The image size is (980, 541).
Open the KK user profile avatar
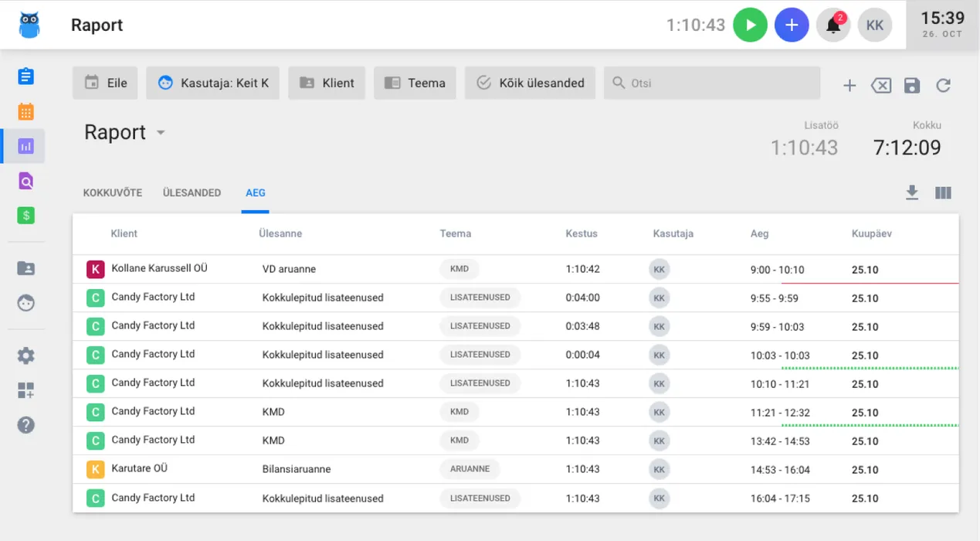point(874,26)
